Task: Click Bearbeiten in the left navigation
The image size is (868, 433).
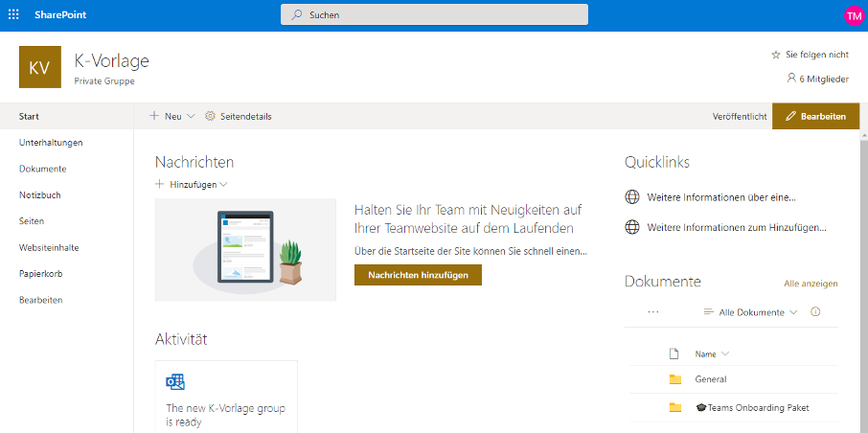Action: tap(40, 300)
